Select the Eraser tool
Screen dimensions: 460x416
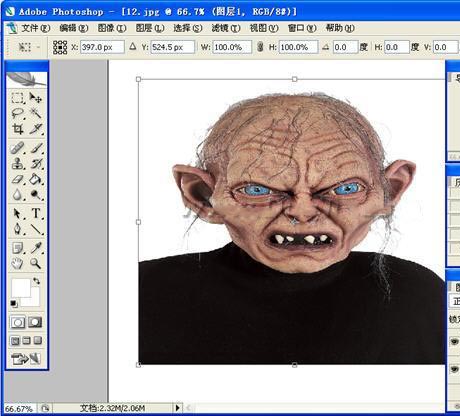(x=17, y=179)
